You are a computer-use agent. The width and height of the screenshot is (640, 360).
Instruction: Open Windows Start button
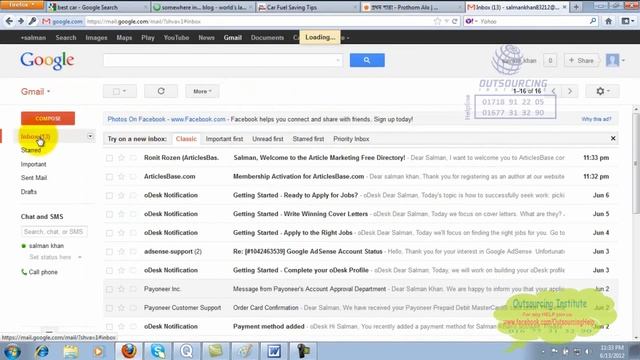coord(12,351)
